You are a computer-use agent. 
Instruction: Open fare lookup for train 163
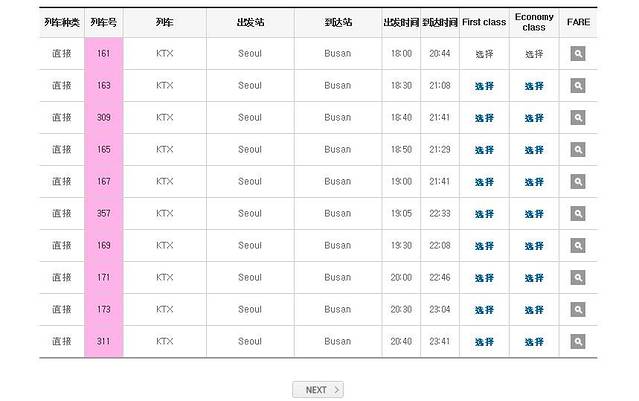tap(577, 86)
